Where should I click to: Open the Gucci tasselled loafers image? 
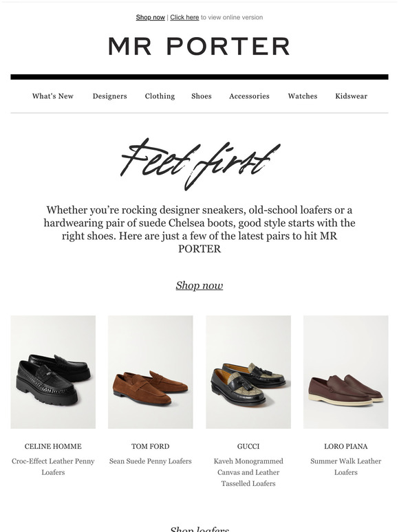pos(248,372)
